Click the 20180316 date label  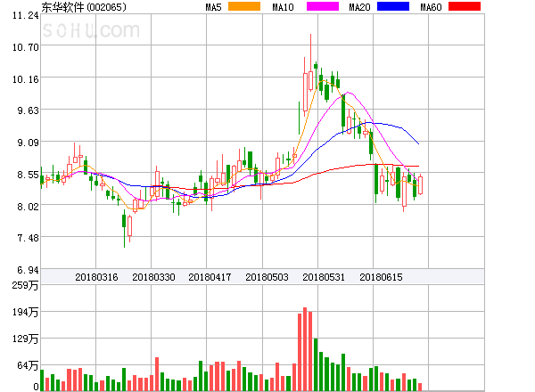[96, 277]
